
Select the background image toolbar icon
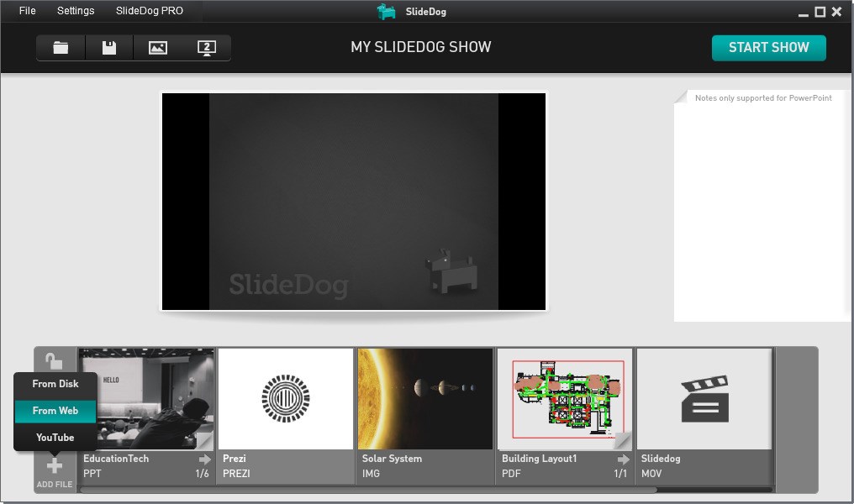tap(158, 48)
